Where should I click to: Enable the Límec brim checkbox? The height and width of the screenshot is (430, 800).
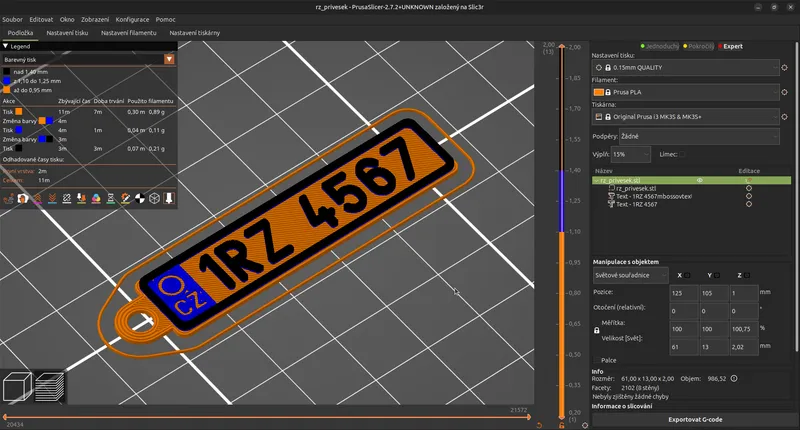683,154
